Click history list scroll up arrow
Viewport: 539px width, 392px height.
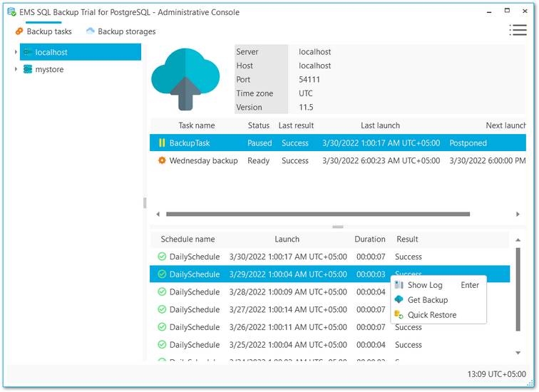[x=518, y=240]
